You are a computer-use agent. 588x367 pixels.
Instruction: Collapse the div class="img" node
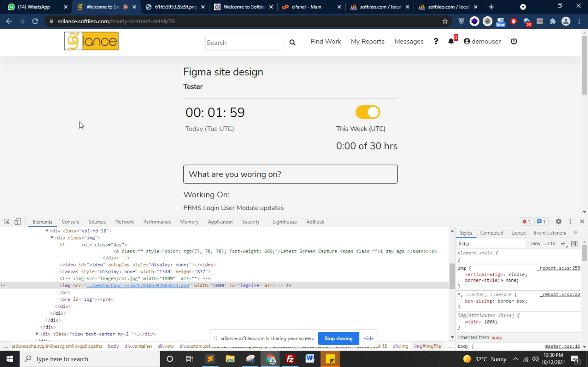pyautogui.click(x=52, y=238)
